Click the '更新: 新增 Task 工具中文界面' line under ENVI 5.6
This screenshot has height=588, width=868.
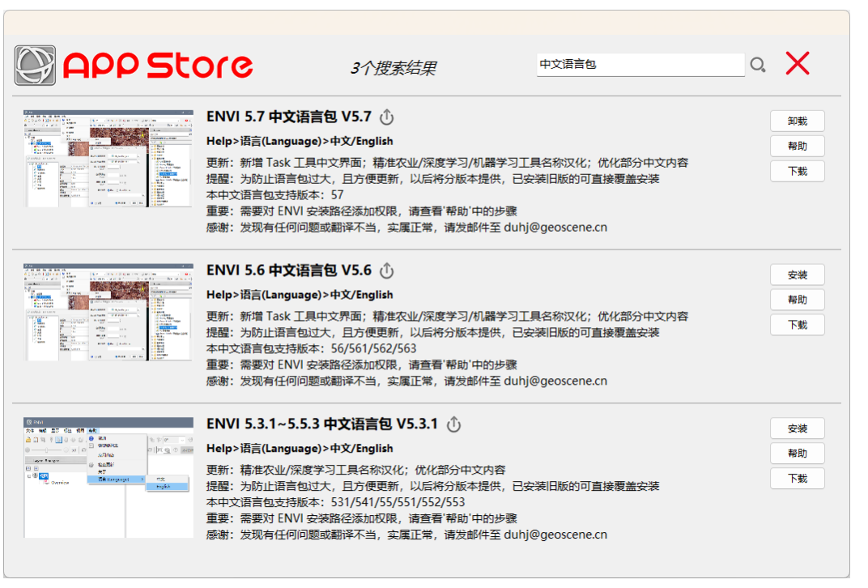tap(447, 316)
